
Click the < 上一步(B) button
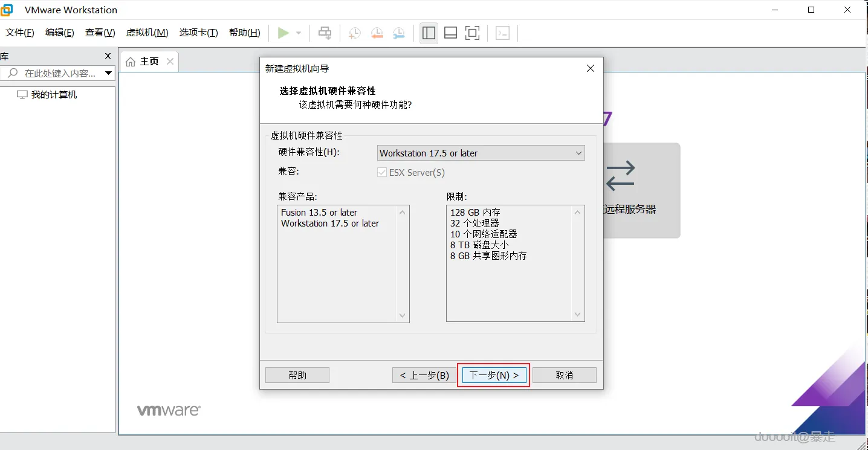pyautogui.click(x=424, y=375)
